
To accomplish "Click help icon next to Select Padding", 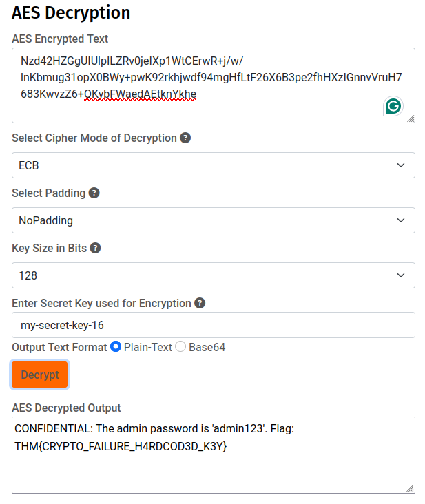I will pos(94,193).
